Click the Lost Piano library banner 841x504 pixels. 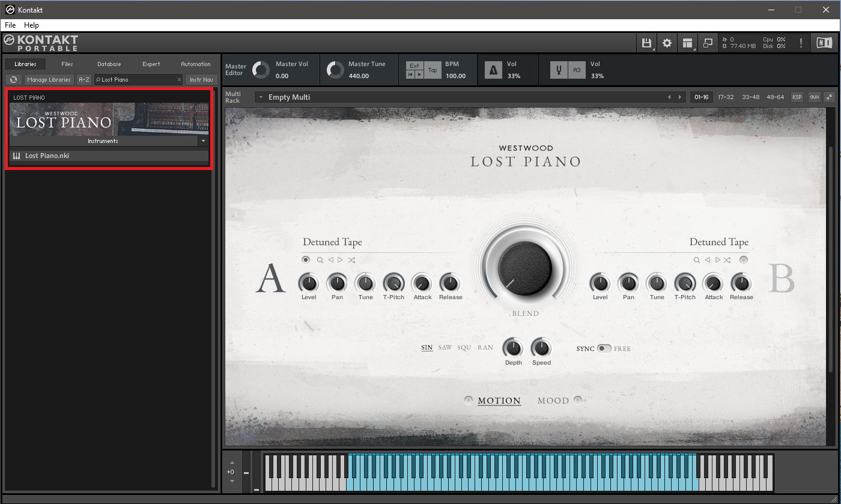pyautogui.click(x=109, y=119)
